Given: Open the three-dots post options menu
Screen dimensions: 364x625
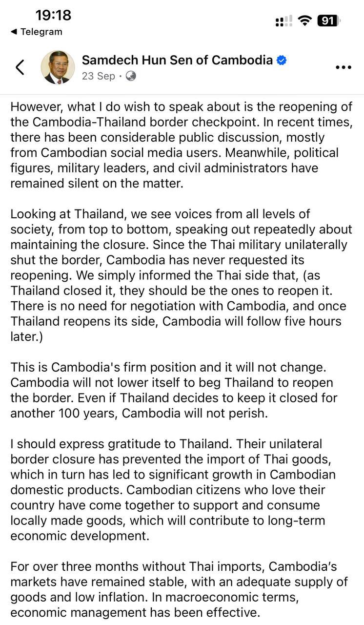Looking at the screenshot, I should click(x=344, y=67).
